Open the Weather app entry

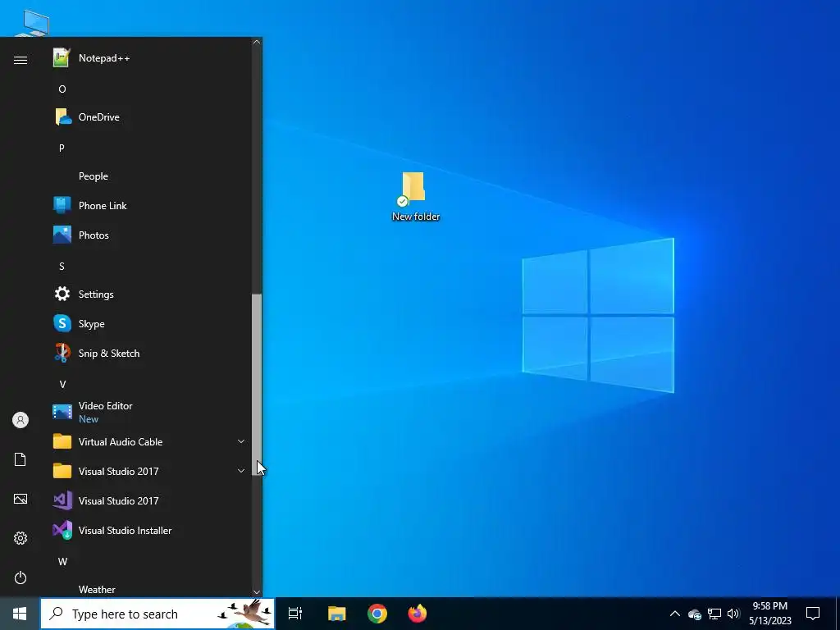coord(150,589)
